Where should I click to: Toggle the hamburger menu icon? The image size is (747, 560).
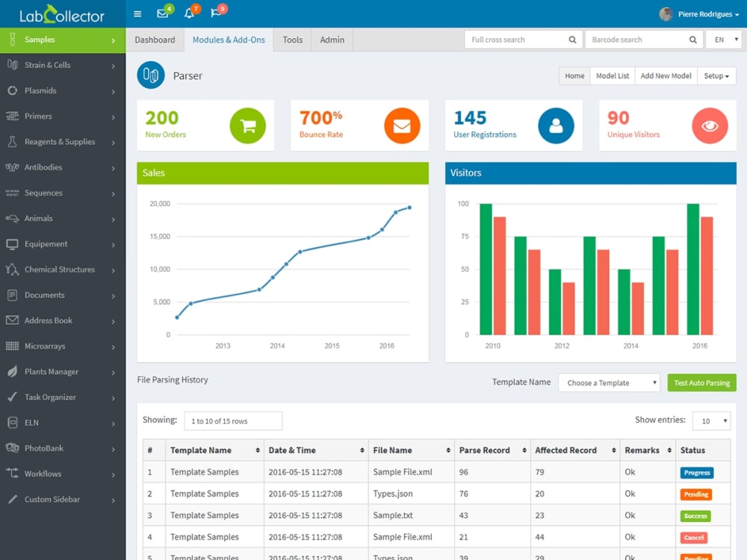(137, 13)
